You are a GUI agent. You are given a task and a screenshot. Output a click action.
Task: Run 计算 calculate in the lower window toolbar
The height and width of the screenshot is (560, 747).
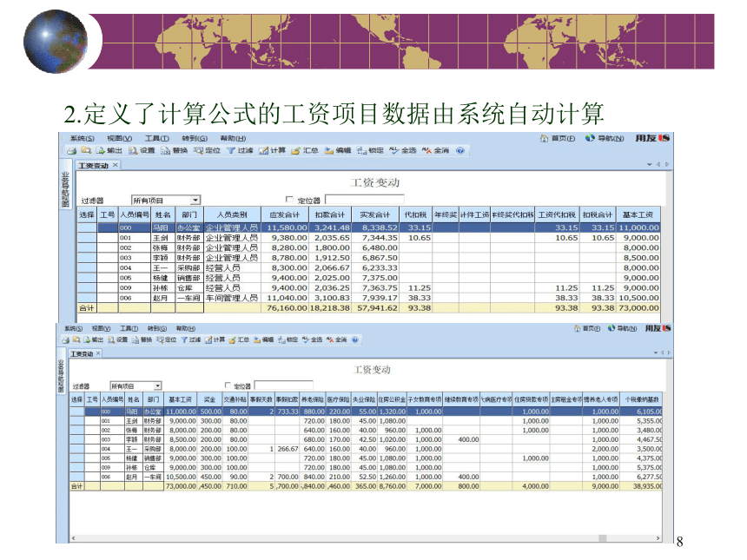pos(215,340)
